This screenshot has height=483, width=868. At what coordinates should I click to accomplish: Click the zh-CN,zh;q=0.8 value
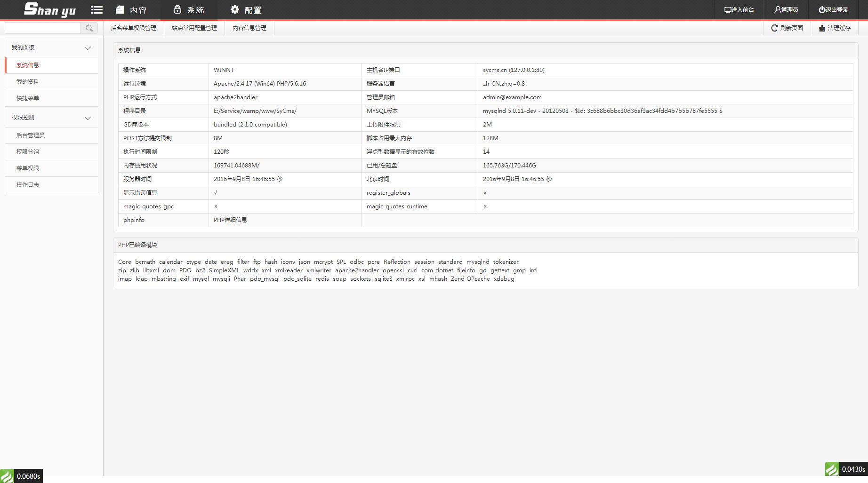tap(504, 84)
